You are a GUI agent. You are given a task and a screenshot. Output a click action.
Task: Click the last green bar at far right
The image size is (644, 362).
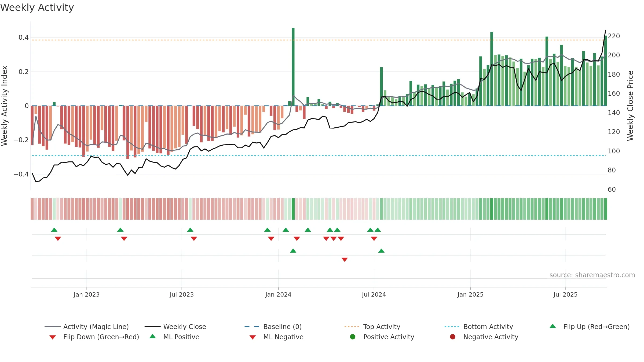[x=606, y=71]
